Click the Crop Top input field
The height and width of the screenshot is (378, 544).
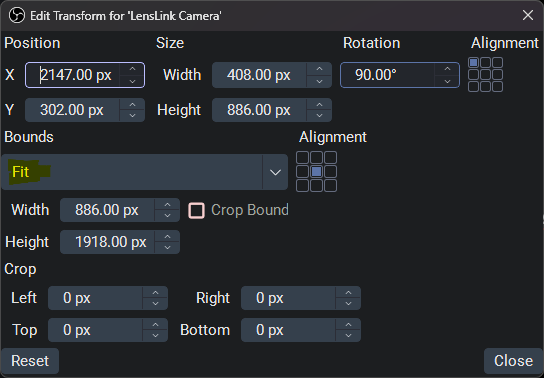pos(108,330)
